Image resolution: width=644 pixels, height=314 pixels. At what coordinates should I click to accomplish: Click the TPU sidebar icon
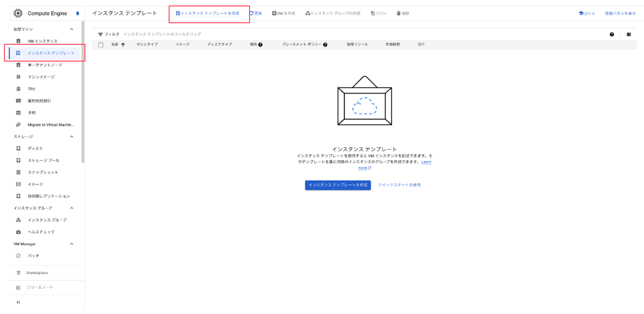[18, 89]
